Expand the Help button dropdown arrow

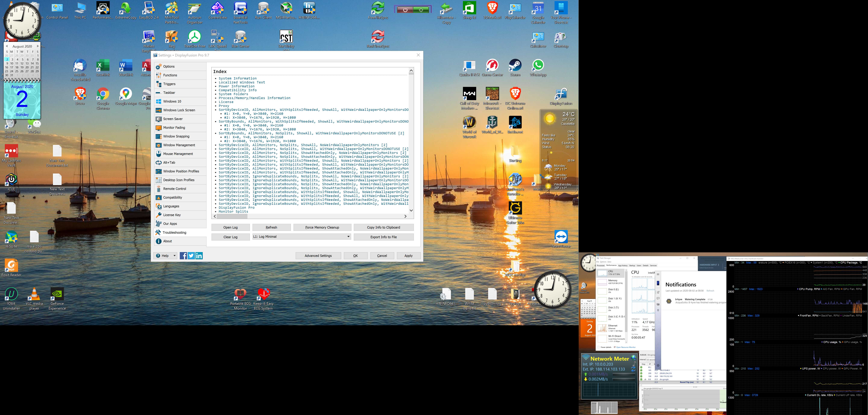coord(175,256)
